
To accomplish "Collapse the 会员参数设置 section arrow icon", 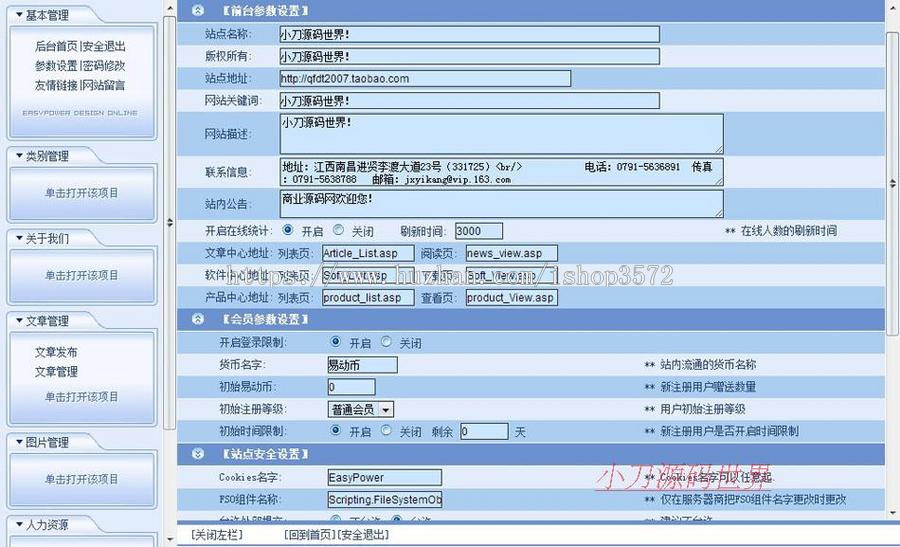I will click(x=197, y=319).
